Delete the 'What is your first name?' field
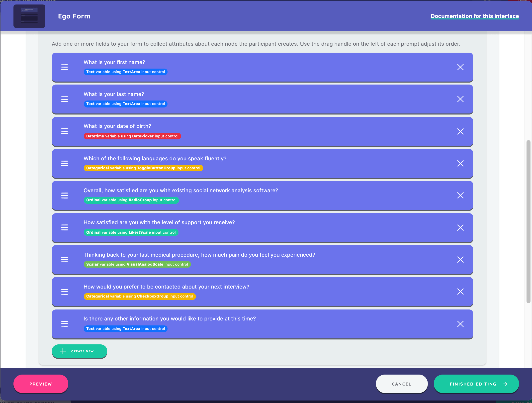The width and height of the screenshot is (532, 403). click(460, 67)
